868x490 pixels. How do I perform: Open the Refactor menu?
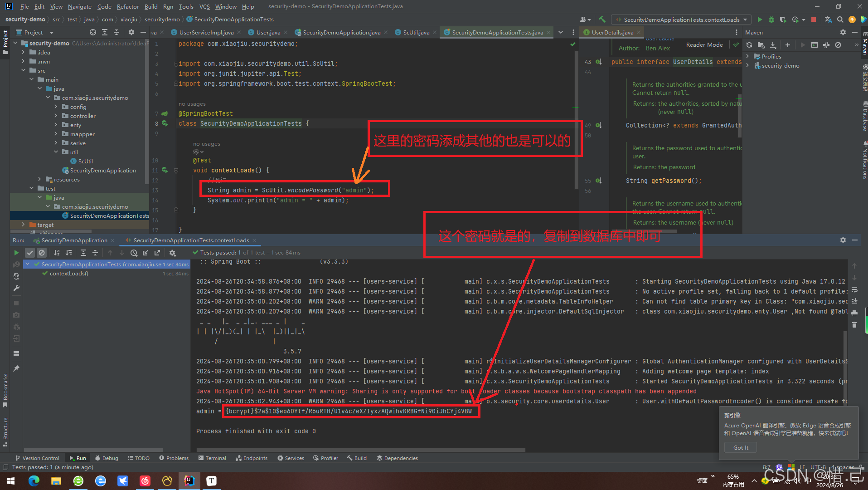coord(128,6)
